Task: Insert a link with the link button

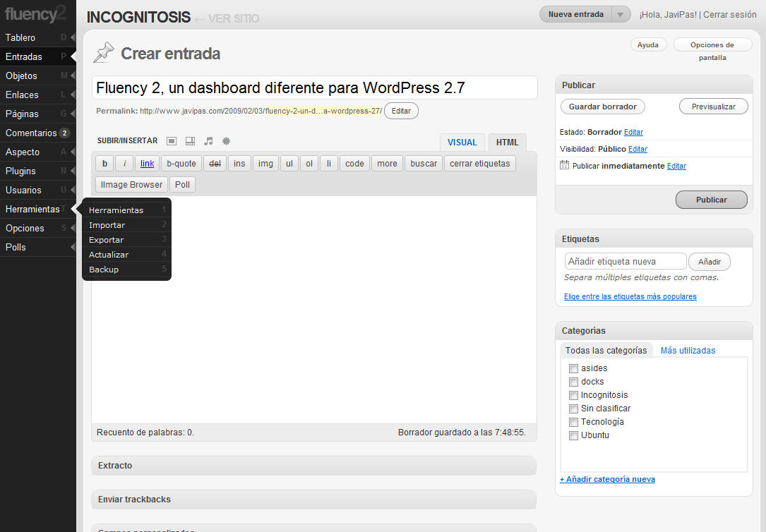Action: (x=147, y=164)
